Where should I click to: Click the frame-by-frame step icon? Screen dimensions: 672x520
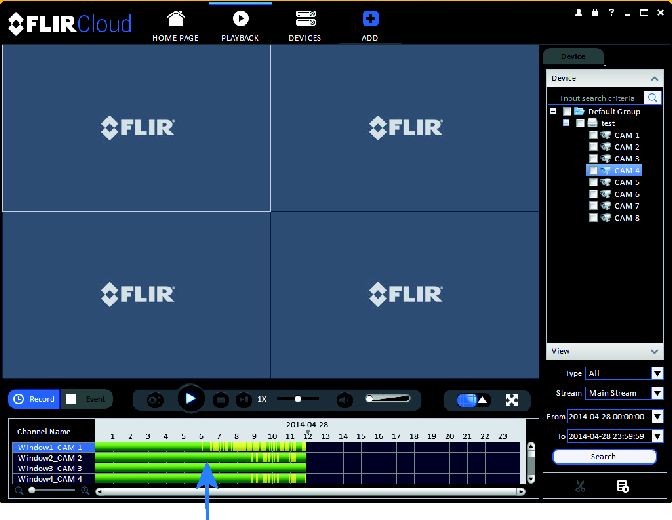coord(243,400)
